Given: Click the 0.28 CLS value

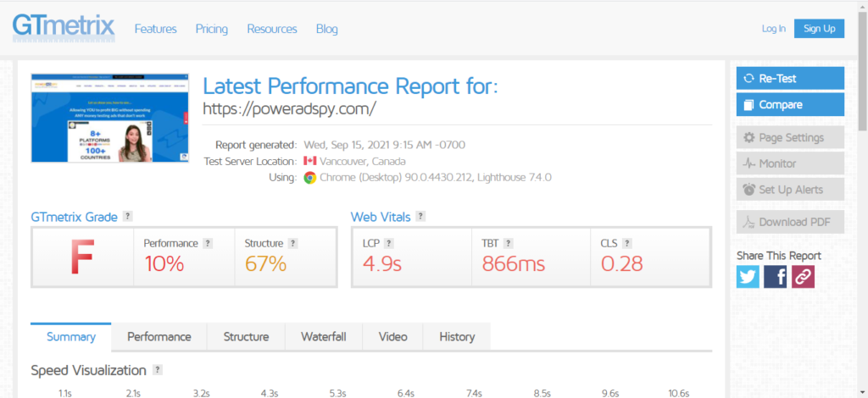Looking at the screenshot, I should [621, 264].
